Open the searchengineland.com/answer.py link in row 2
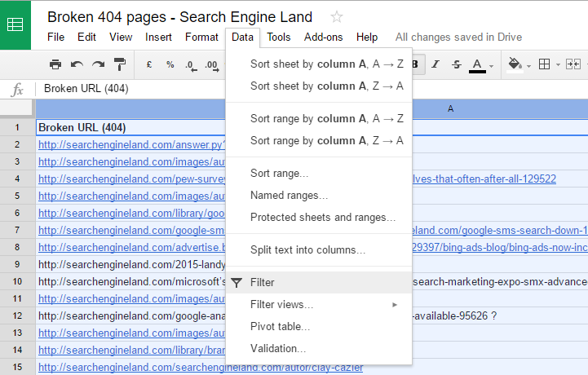Screen dimensions: 588x375 point(130,144)
